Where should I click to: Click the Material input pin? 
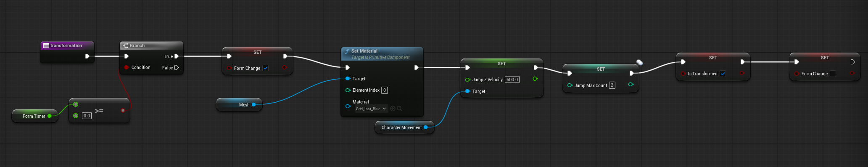pyautogui.click(x=348, y=106)
